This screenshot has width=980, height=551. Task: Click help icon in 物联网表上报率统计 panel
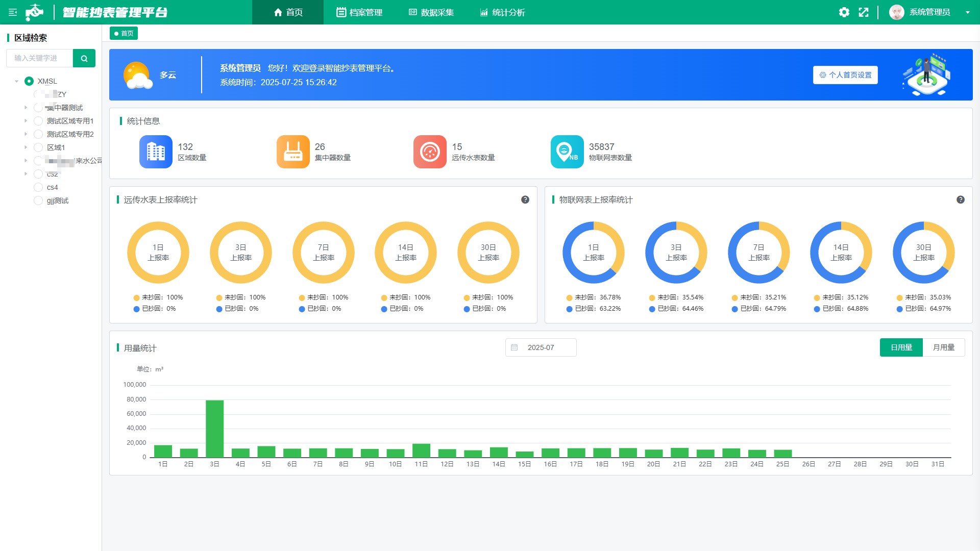click(x=961, y=200)
